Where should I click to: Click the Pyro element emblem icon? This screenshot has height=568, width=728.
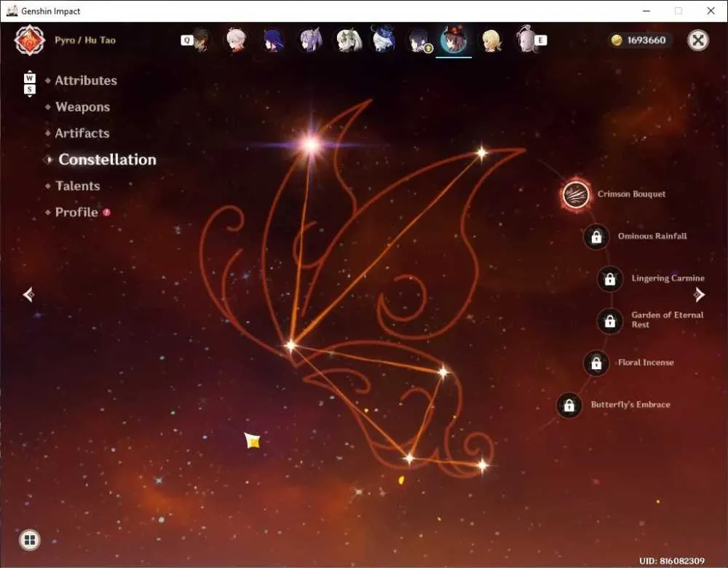click(x=29, y=40)
